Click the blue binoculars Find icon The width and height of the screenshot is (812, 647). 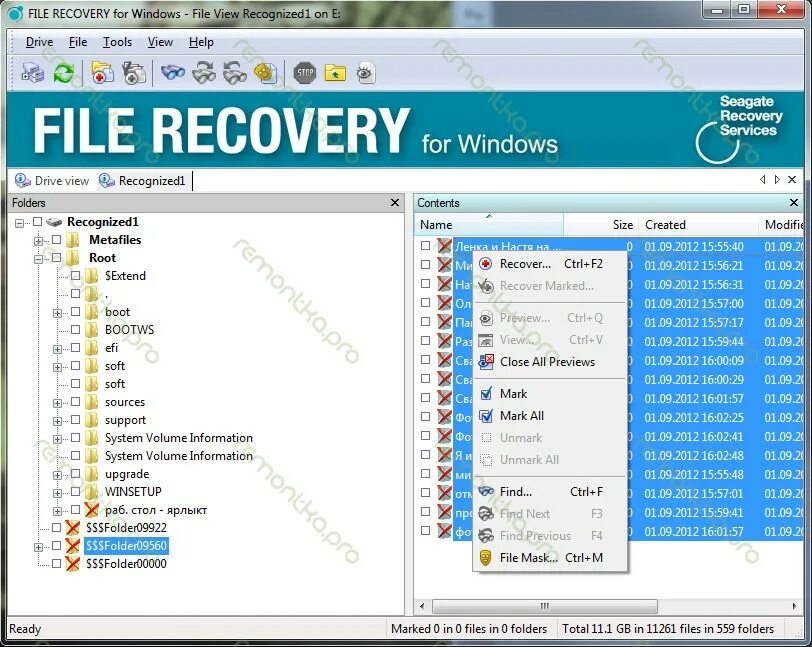pyautogui.click(x=172, y=72)
